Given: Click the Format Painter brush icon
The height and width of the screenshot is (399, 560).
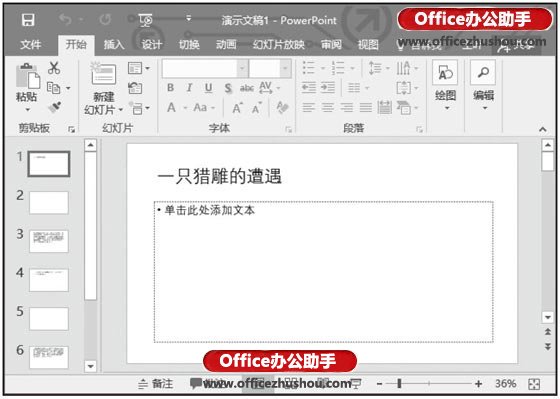Looking at the screenshot, I should pos(55,107).
